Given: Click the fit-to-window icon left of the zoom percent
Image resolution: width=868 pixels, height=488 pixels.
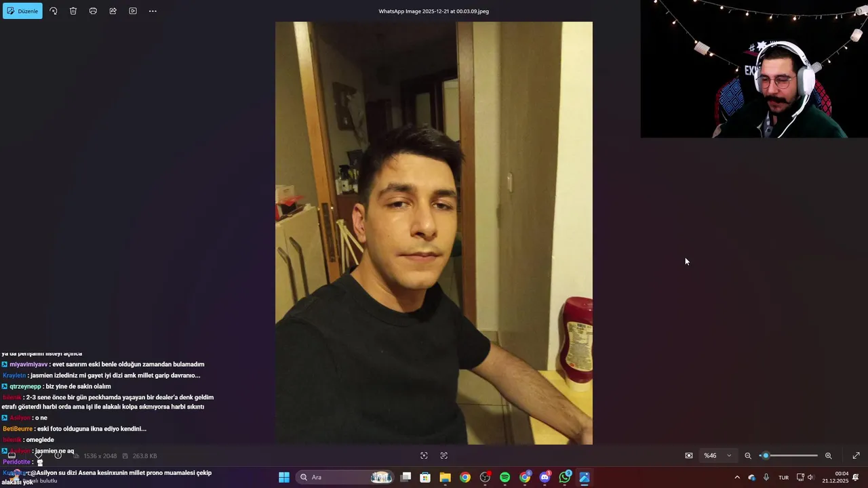Looking at the screenshot, I should point(689,455).
